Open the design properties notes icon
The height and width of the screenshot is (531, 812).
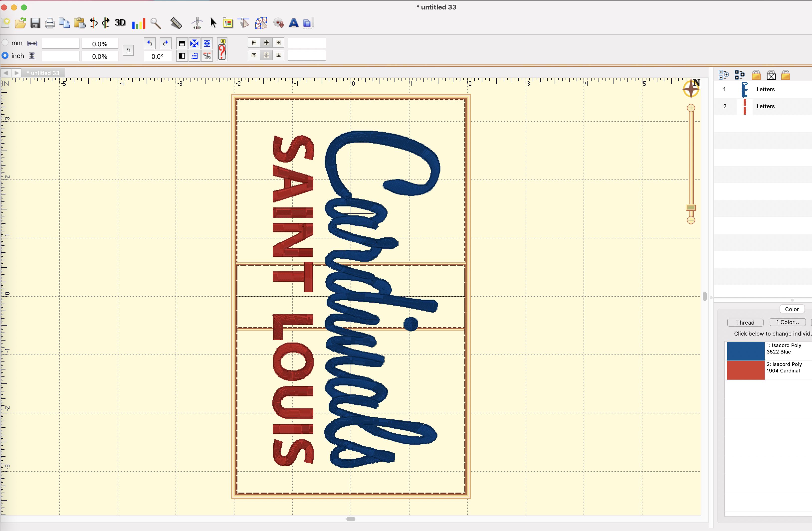[x=228, y=23]
